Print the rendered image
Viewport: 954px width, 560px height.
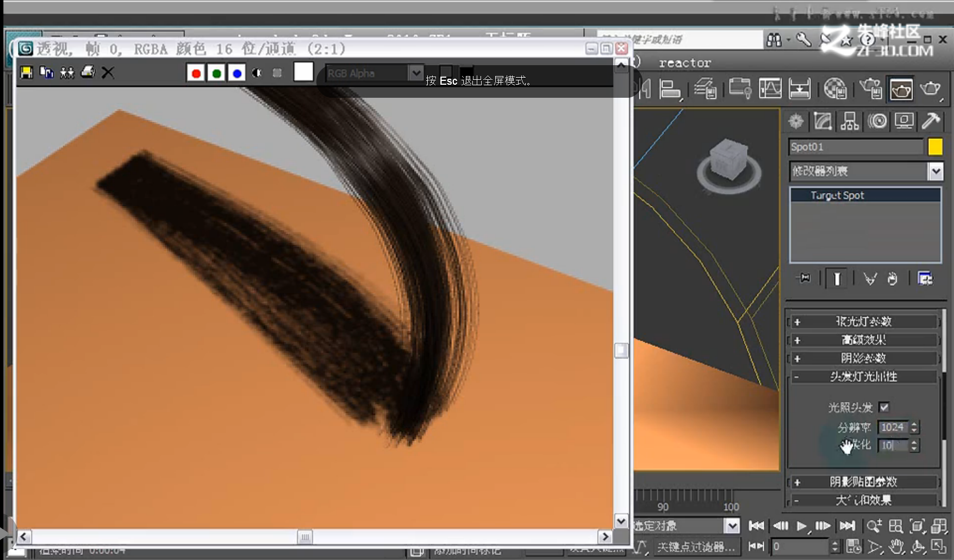pos(88,72)
